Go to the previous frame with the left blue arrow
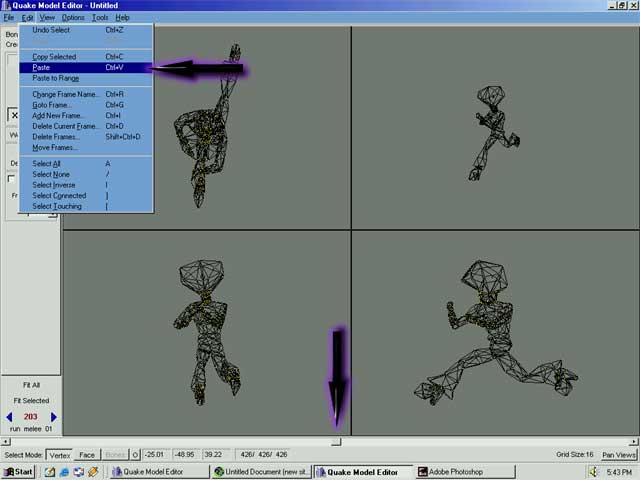The image size is (640, 480). [x=9, y=417]
